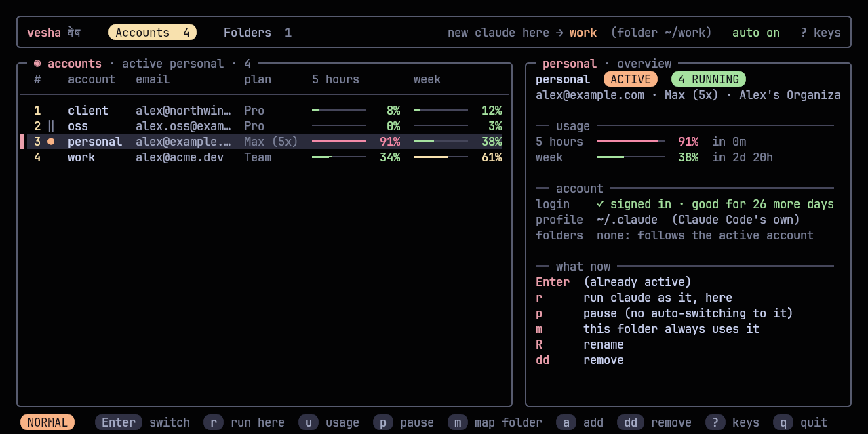
Task: Open the ? keys help in header
Action: [x=821, y=33]
